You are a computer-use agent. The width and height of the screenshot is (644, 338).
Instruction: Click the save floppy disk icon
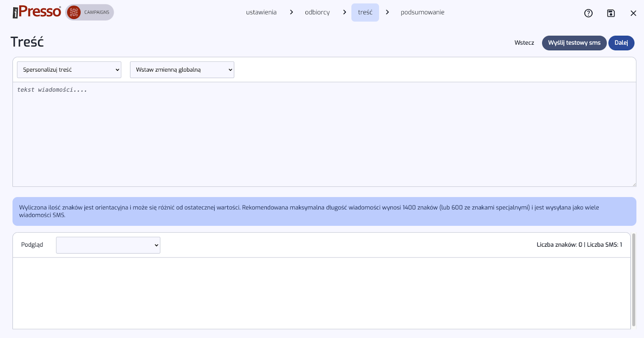pos(611,13)
